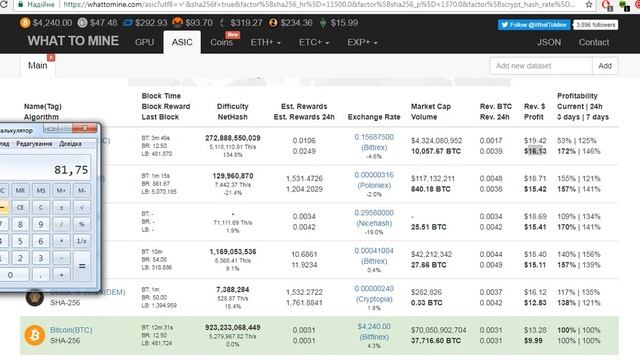Select the Main dataset tab
Viewport: 640px width, 360px height.
tap(38, 65)
